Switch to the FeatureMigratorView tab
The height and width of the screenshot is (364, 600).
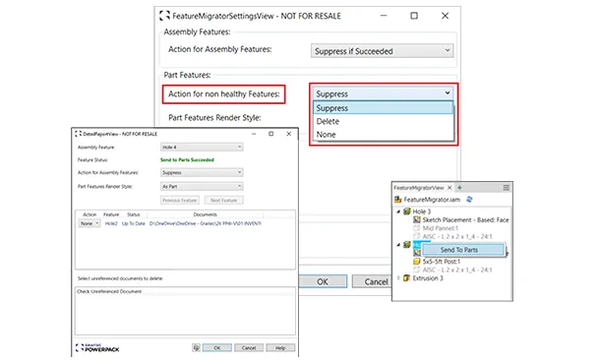click(x=419, y=188)
